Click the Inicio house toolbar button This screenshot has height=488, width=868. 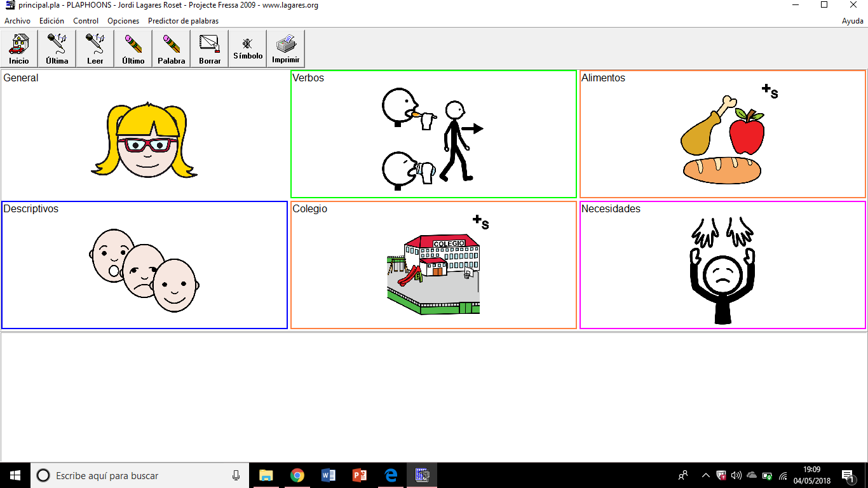[x=19, y=49]
